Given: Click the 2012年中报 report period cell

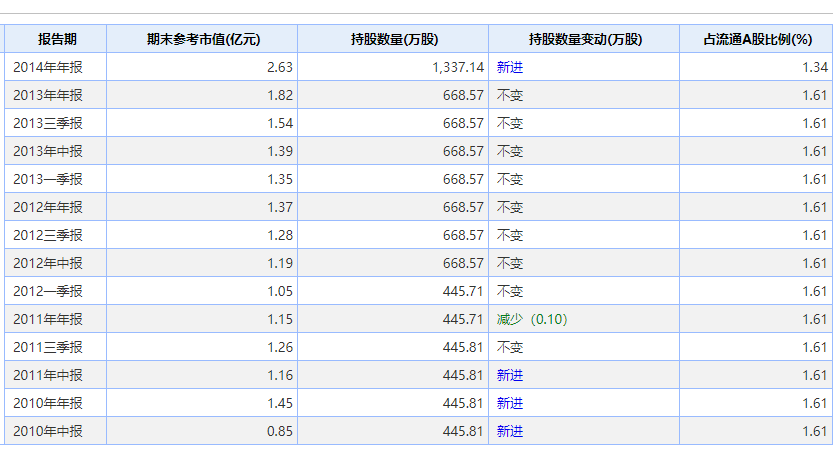Looking at the screenshot, I should point(56,263).
